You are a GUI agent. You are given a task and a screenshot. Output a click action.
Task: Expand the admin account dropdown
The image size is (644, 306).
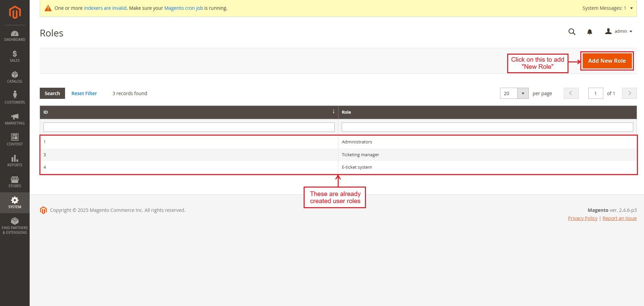[619, 31]
